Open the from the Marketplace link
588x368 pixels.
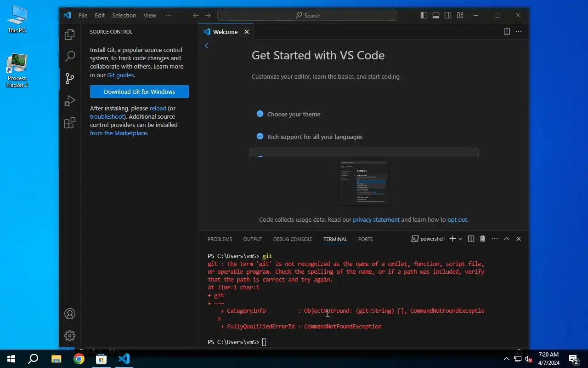point(119,133)
